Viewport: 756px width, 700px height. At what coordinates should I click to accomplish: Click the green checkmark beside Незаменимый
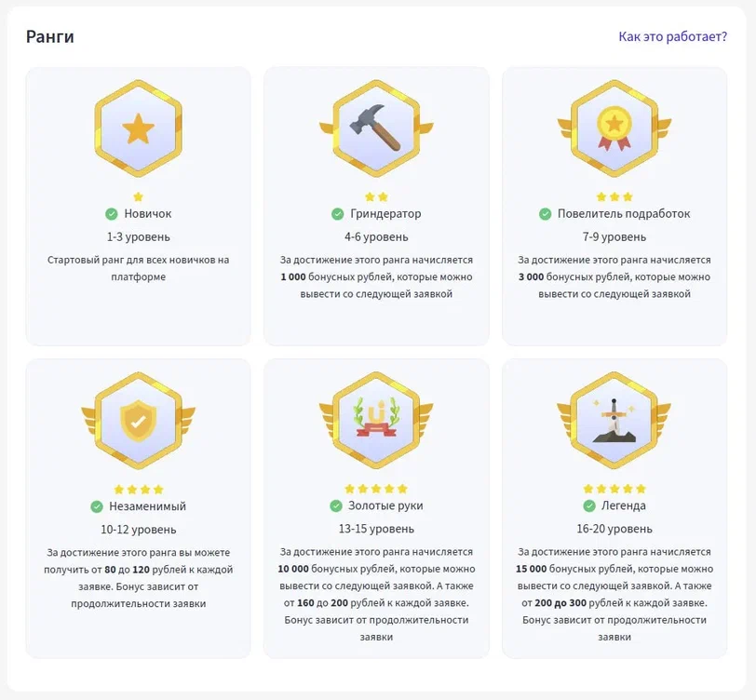click(x=97, y=506)
